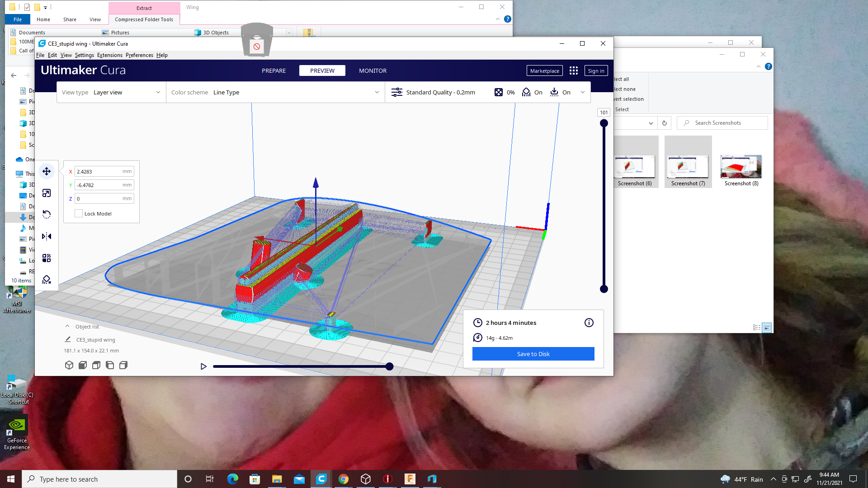Open the Help menu in Cura
This screenshot has height=488, width=868.
pyautogui.click(x=162, y=55)
